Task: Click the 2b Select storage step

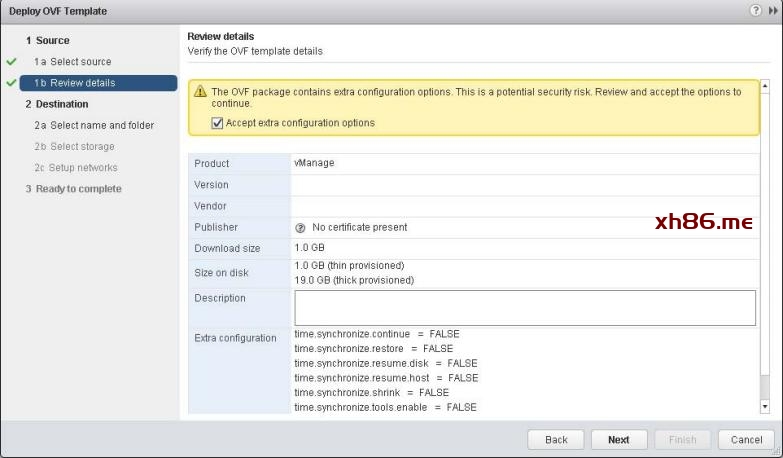Action: pos(74,146)
